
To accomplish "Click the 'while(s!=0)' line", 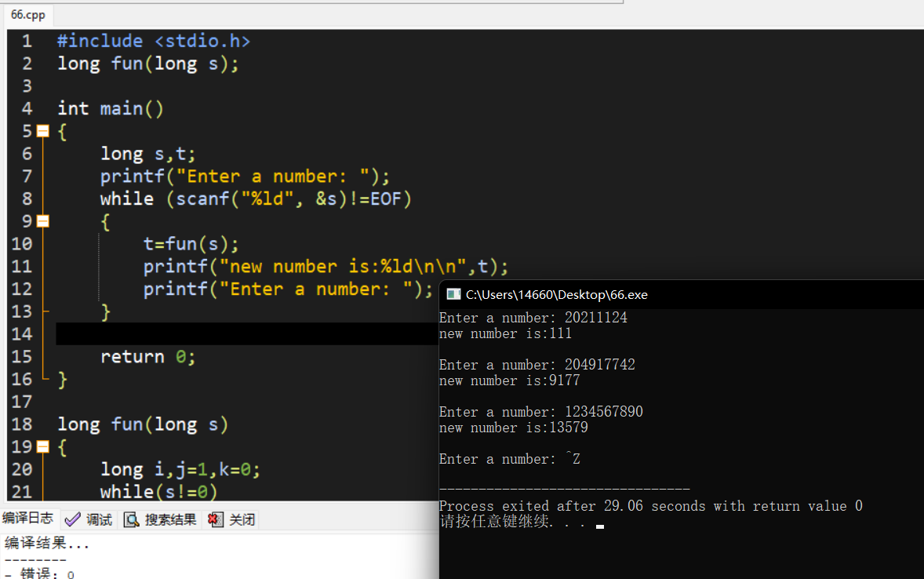I will point(158,491).
